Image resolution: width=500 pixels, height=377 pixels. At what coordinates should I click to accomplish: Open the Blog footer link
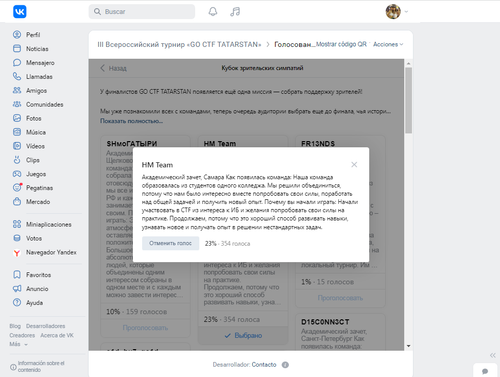point(15,326)
